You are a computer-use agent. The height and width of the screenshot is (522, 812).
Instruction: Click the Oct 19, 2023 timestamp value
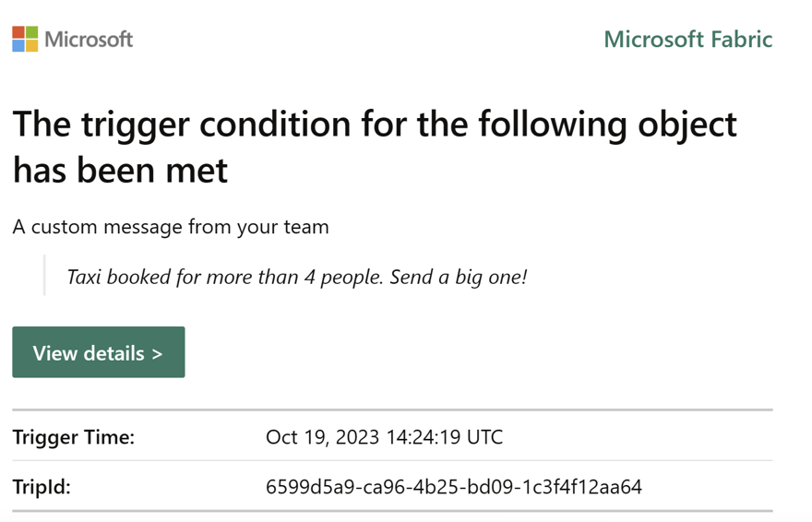384,437
